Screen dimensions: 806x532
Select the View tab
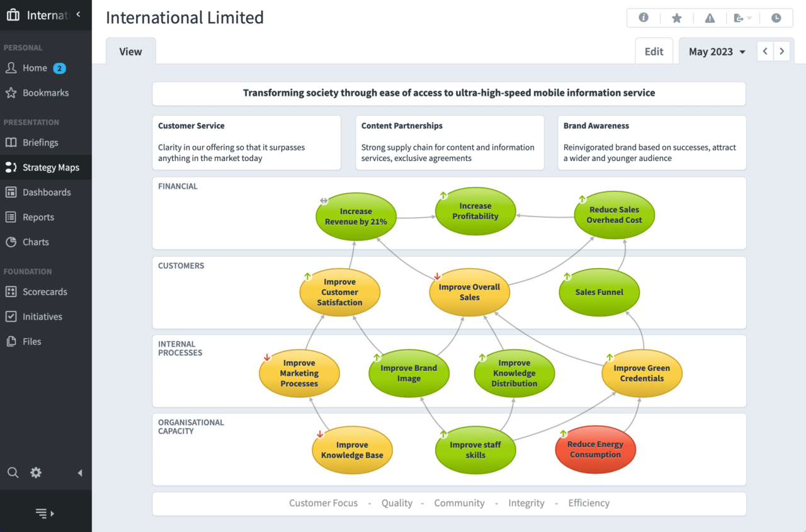pyautogui.click(x=130, y=51)
